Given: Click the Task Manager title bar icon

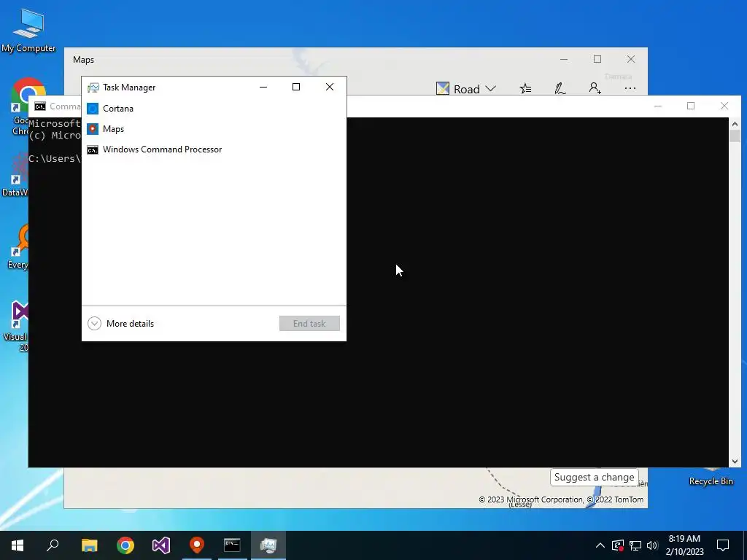Looking at the screenshot, I should coord(93,87).
